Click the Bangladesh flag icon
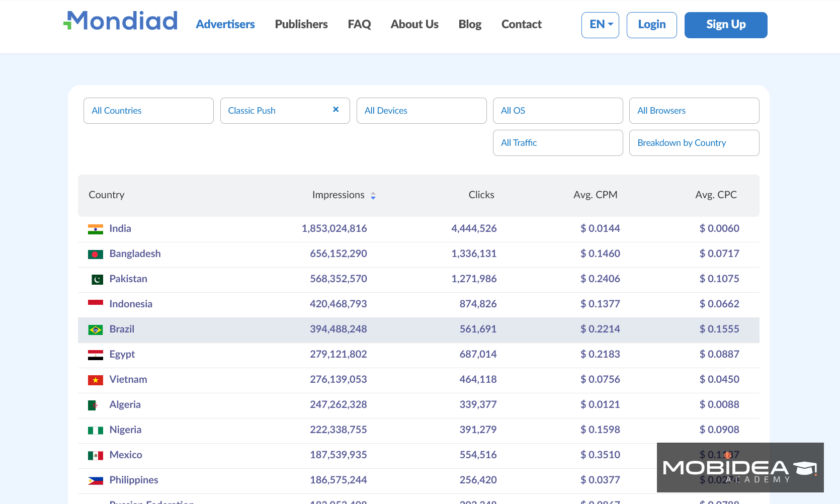The image size is (840, 504). [x=96, y=255]
